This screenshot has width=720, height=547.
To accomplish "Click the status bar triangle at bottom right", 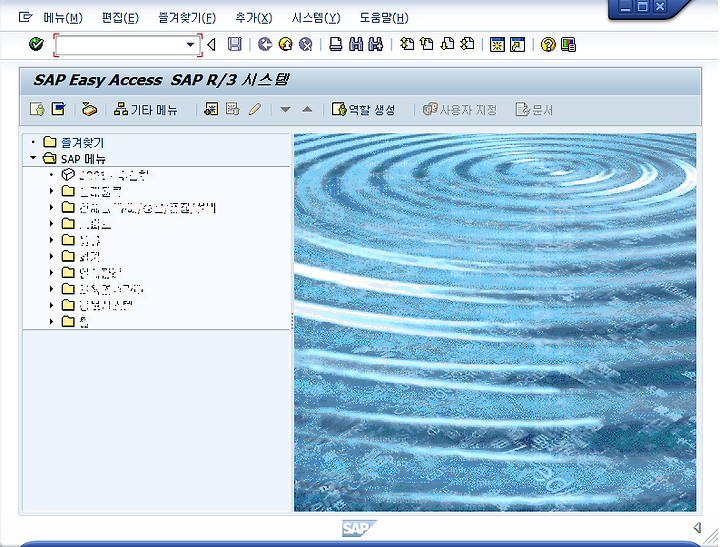I will [697, 528].
